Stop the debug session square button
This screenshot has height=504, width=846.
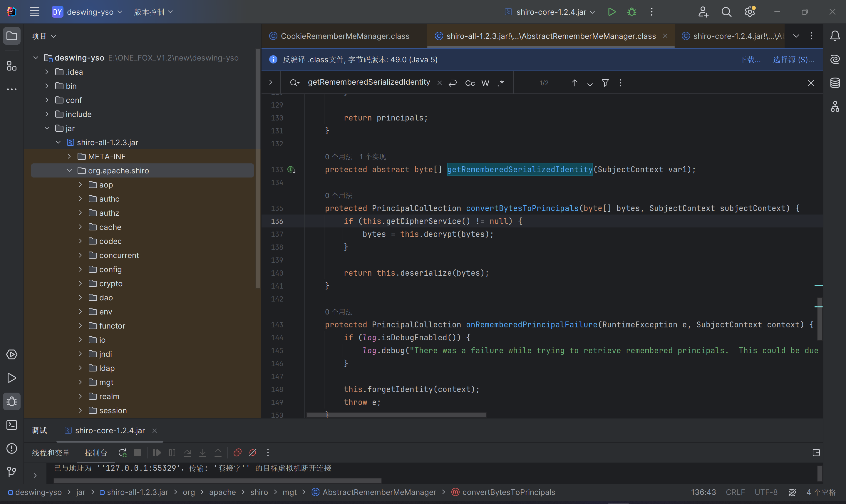[138, 453]
